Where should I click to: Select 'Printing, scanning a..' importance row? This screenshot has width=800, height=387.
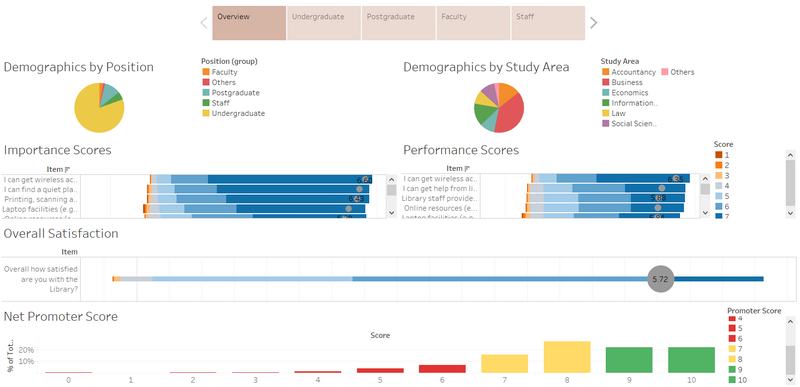40,199
